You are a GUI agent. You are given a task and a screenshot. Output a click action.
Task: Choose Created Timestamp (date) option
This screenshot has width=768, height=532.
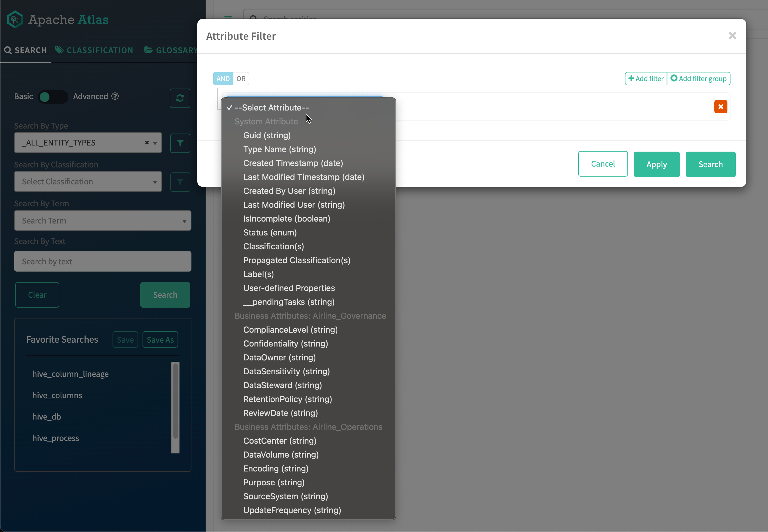point(293,163)
